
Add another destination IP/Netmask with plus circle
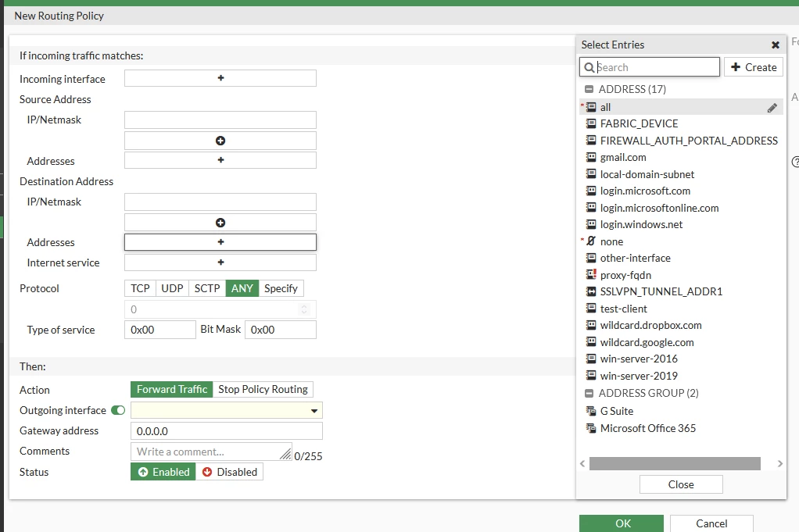(220, 223)
